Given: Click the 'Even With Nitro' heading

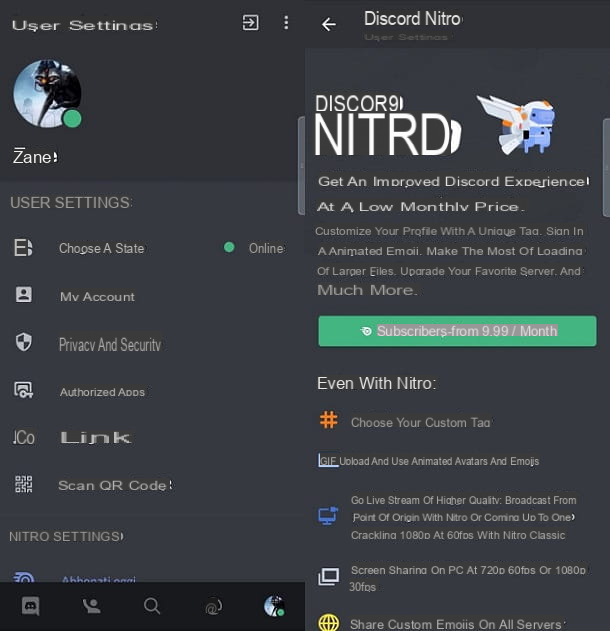Looking at the screenshot, I should click(x=377, y=383).
